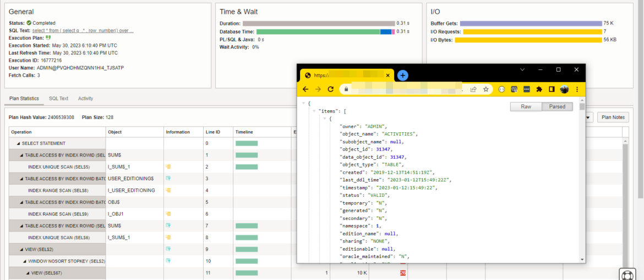Image resolution: width=644 pixels, height=280 pixels.
Task: Collapse the USER_EDITIONING$ table access row
Action: (x=22, y=179)
